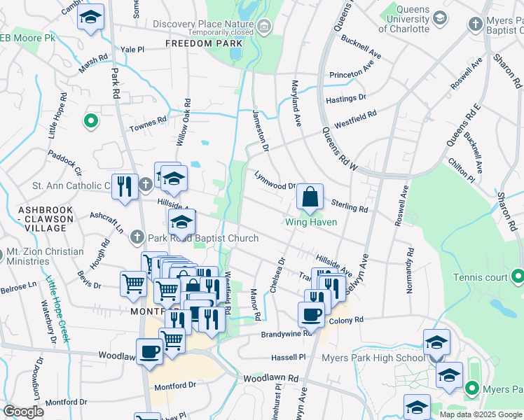Click the Queens University of Charlotte label
Screen dimensions: 524x420
[404, 19]
